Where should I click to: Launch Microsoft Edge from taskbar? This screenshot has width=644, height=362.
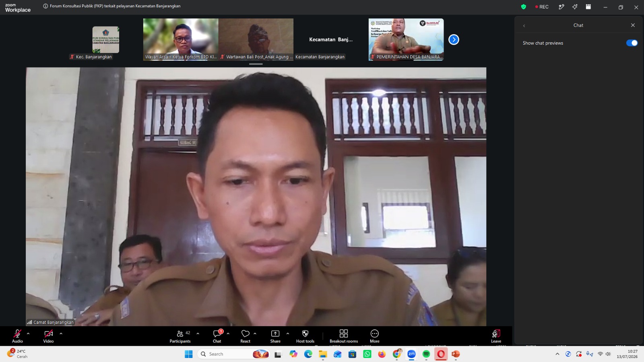click(x=308, y=354)
